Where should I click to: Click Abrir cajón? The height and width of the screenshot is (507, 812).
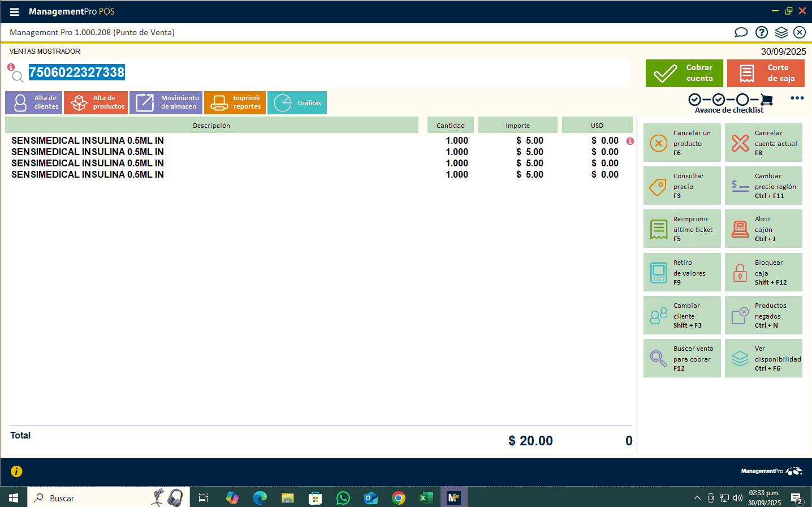coord(763,229)
